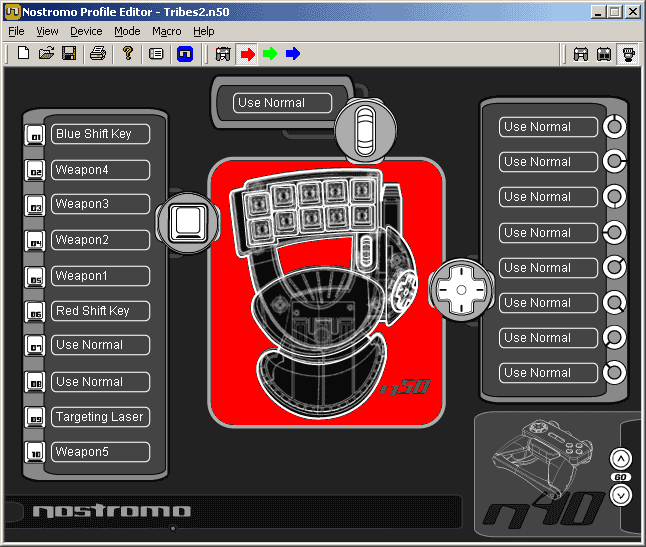
Task: Click the GO button
Action: [620, 477]
